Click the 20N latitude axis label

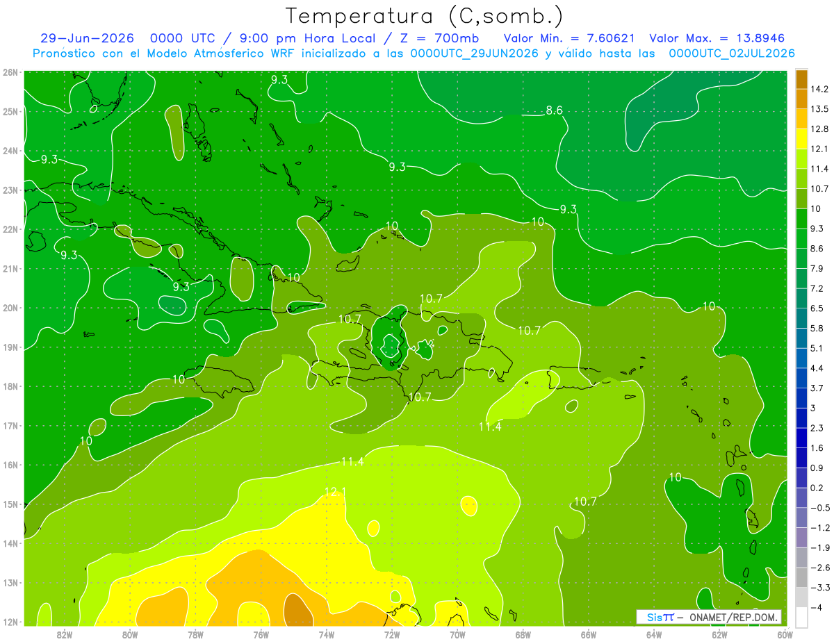(x=10, y=308)
